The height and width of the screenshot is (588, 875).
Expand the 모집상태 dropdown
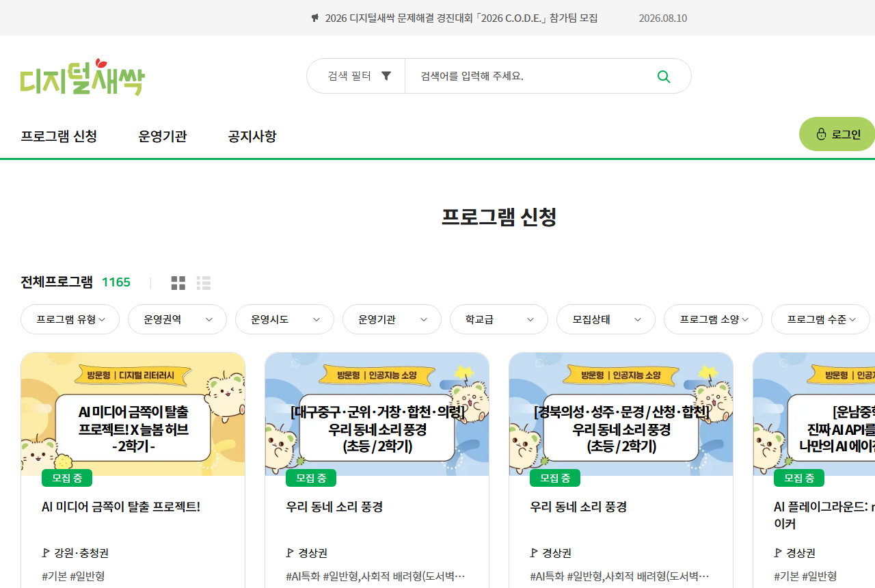[x=606, y=319]
